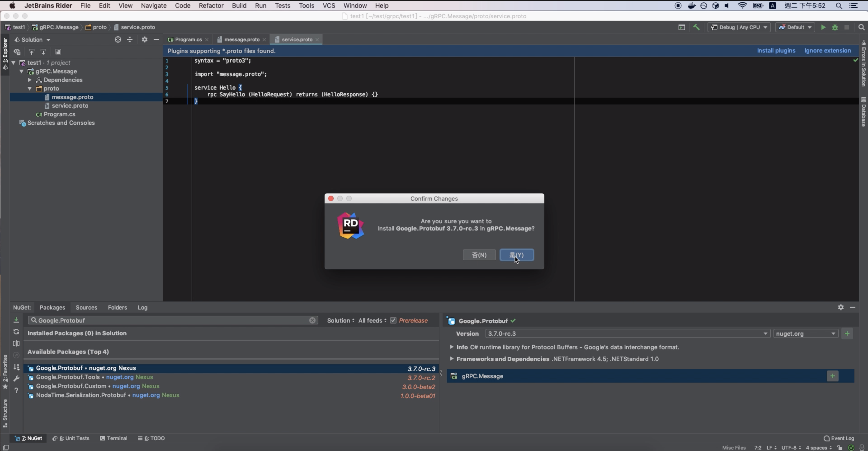Image resolution: width=868 pixels, height=451 pixels.
Task: Click NuGet upgrade/download icon in side strip
Action: [x=16, y=320]
